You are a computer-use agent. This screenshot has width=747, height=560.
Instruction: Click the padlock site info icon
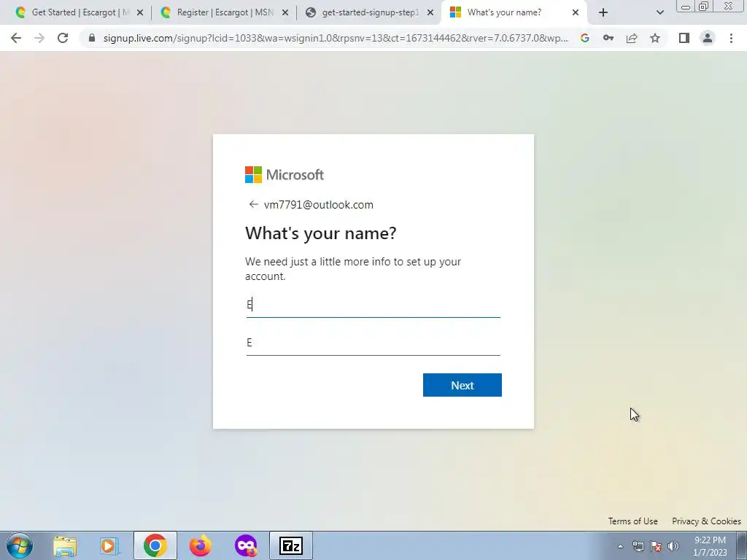point(91,38)
